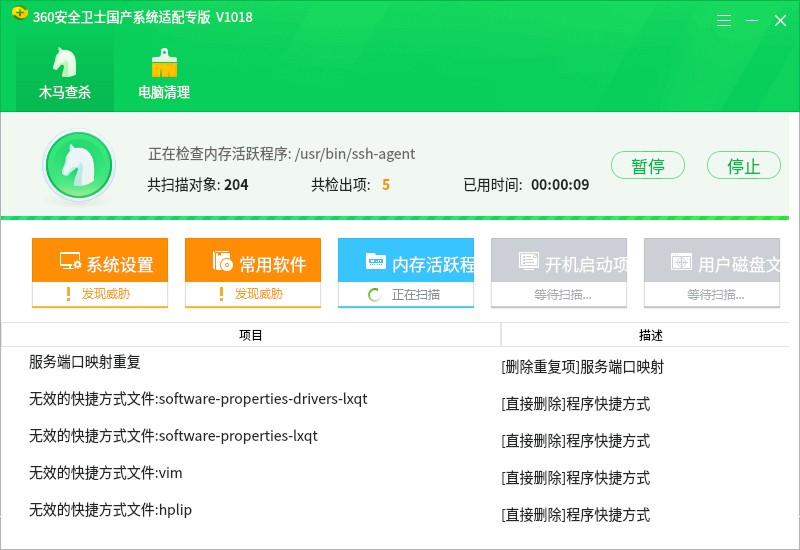The image size is (800, 550).
Task: Click the [直接删除] description in the vim row
Action: tap(576, 478)
